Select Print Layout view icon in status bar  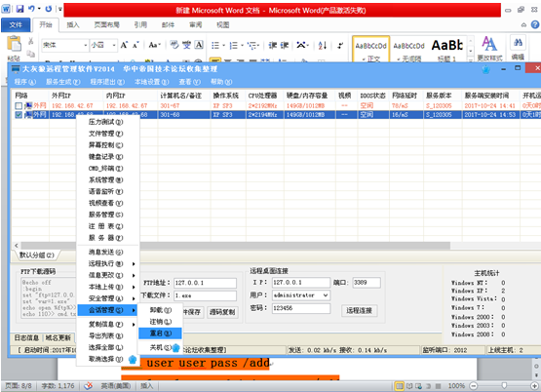pyautogui.click(x=400, y=386)
